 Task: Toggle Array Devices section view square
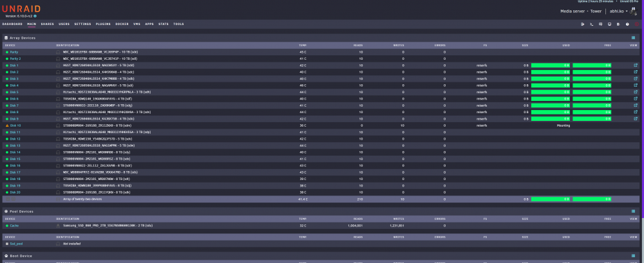click(x=633, y=38)
